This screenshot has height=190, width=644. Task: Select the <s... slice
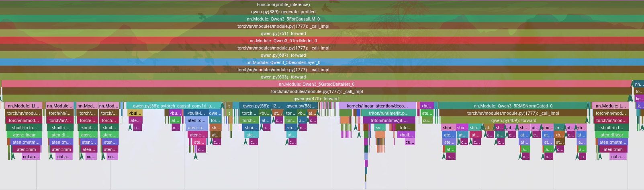[x=380, y=128]
